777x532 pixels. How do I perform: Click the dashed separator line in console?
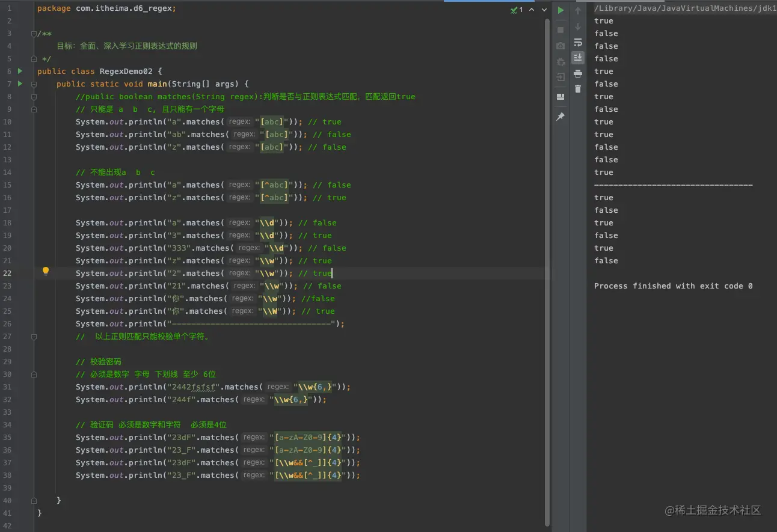[x=674, y=185]
